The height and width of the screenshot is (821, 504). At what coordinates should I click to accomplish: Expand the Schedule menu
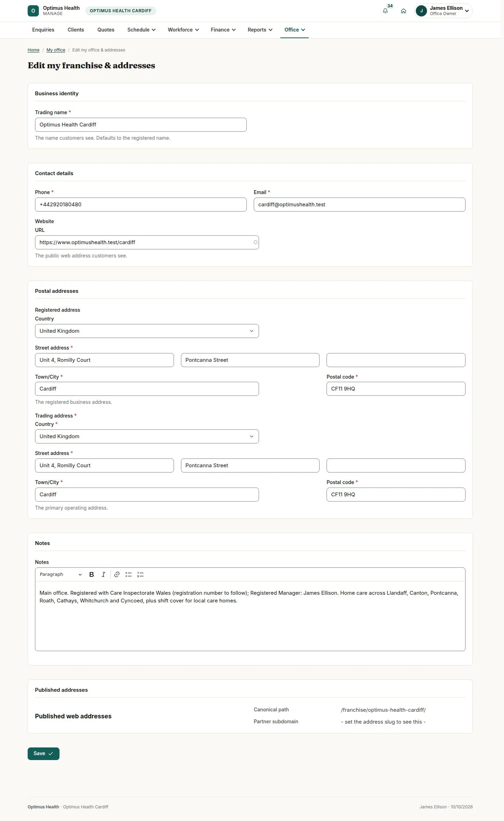[x=141, y=30]
